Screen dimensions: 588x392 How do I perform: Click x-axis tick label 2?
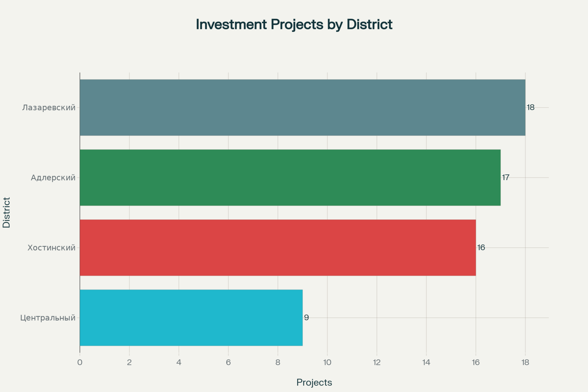point(129,362)
